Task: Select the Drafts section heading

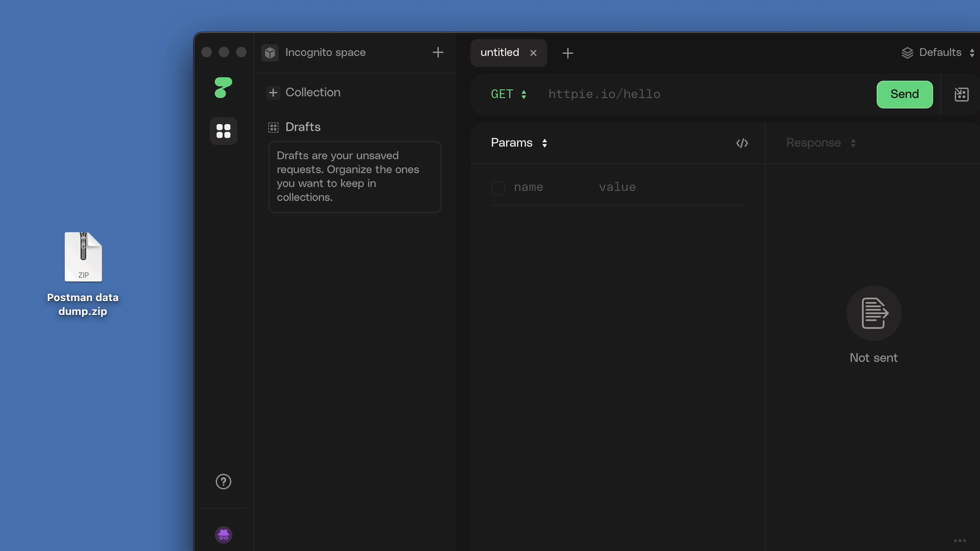Action: pyautogui.click(x=303, y=127)
